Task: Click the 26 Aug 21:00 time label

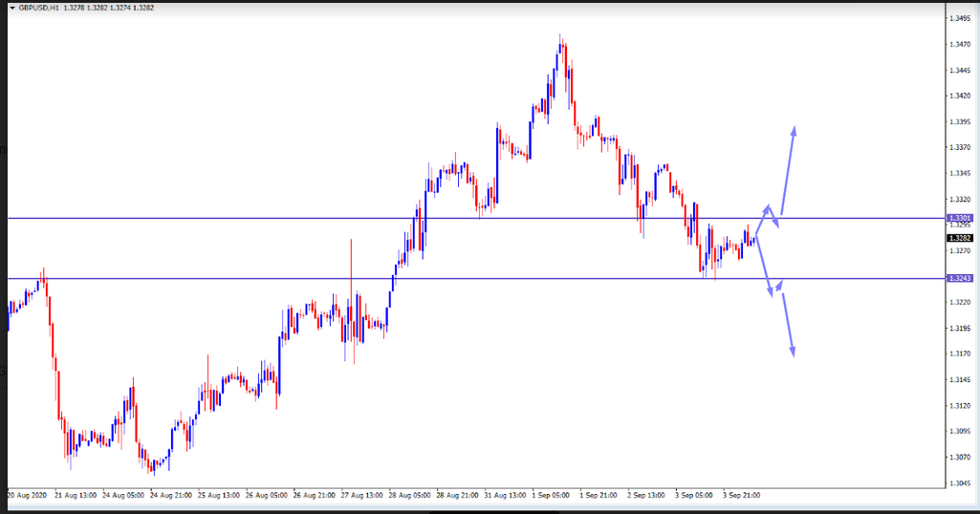Action: coord(315,495)
